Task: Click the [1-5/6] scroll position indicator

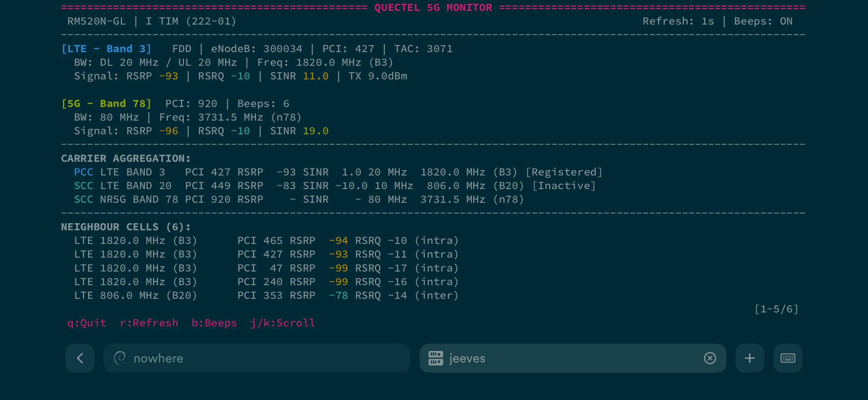Action: 776,309
